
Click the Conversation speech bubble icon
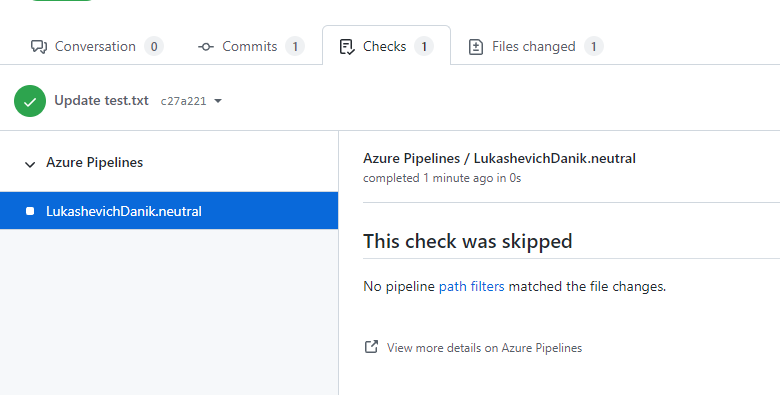click(x=39, y=47)
